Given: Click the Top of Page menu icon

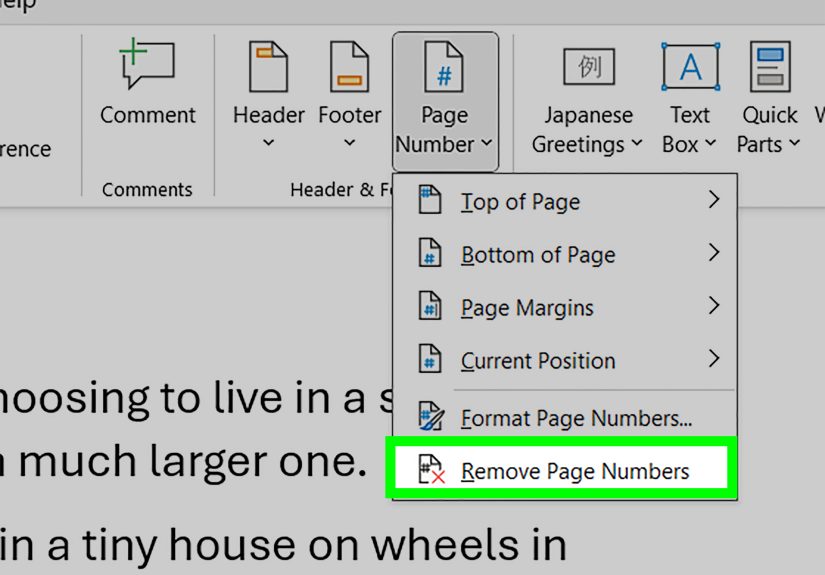Looking at the screenshot, I should (429, 200).
